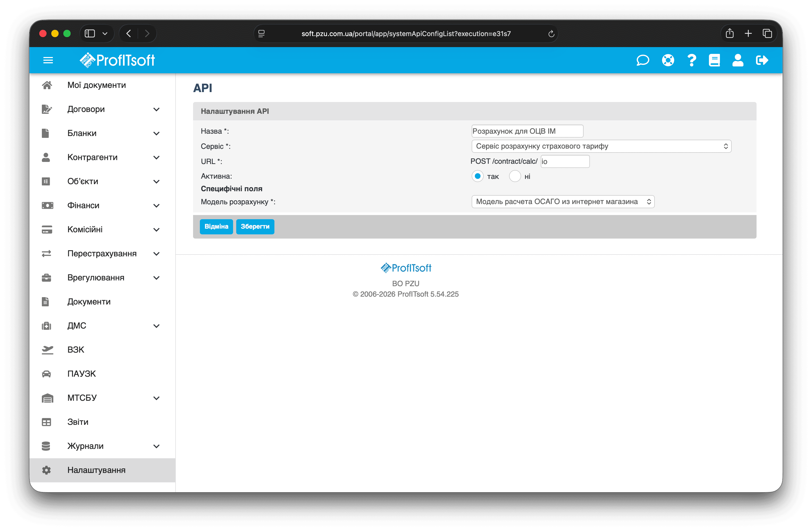Click the Відміна button
This screenshot has width=812, height=531.
click(x=216, y=227)
